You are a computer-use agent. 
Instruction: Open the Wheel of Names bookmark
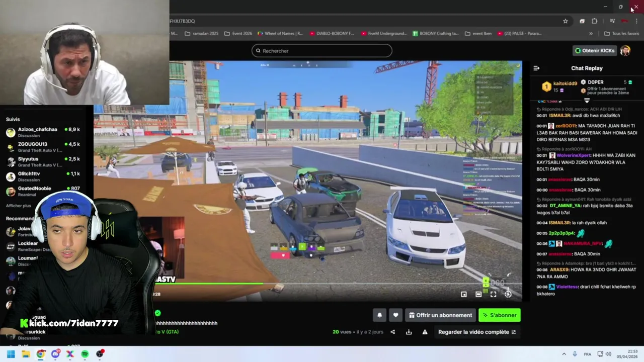[x=280, y=34]
